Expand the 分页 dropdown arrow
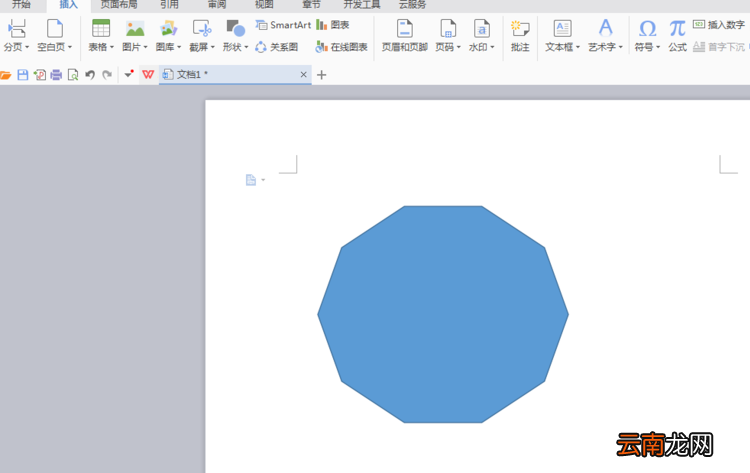The width and height of the screenshot is (750, 473). (x=27, y=47)
